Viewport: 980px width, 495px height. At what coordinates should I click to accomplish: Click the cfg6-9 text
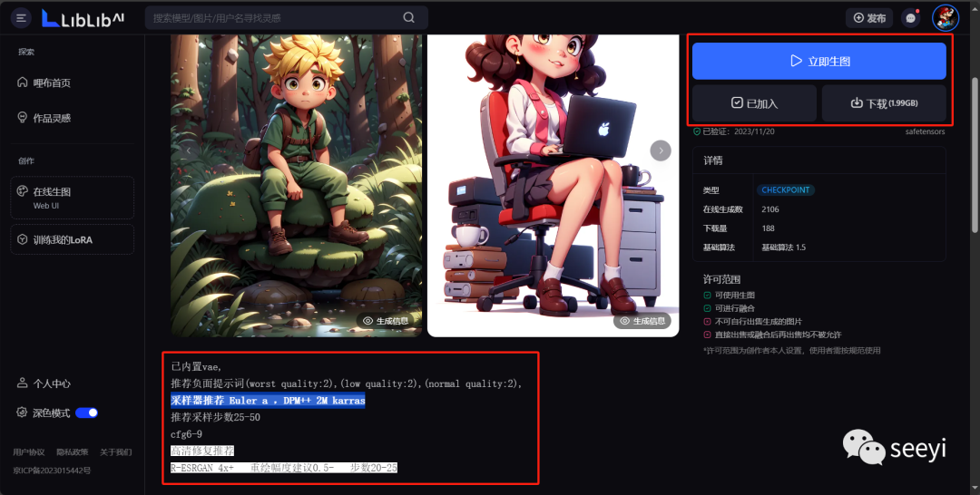point(186,434)
